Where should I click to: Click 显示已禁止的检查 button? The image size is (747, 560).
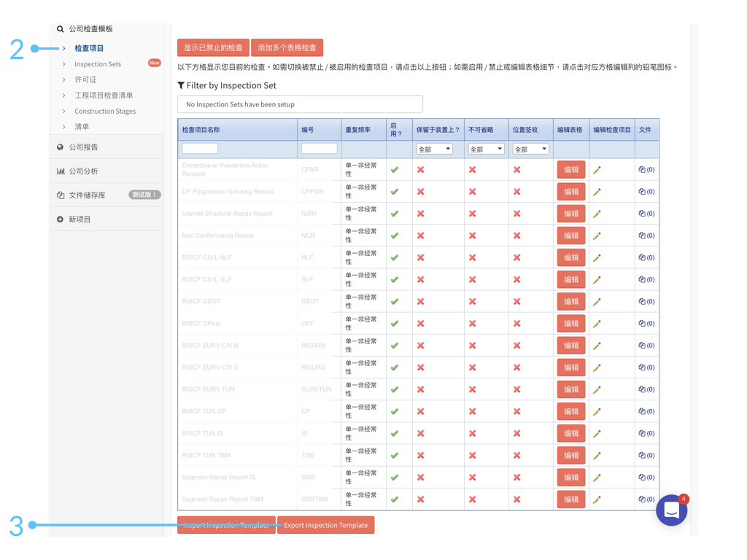[x=214, y=47]
